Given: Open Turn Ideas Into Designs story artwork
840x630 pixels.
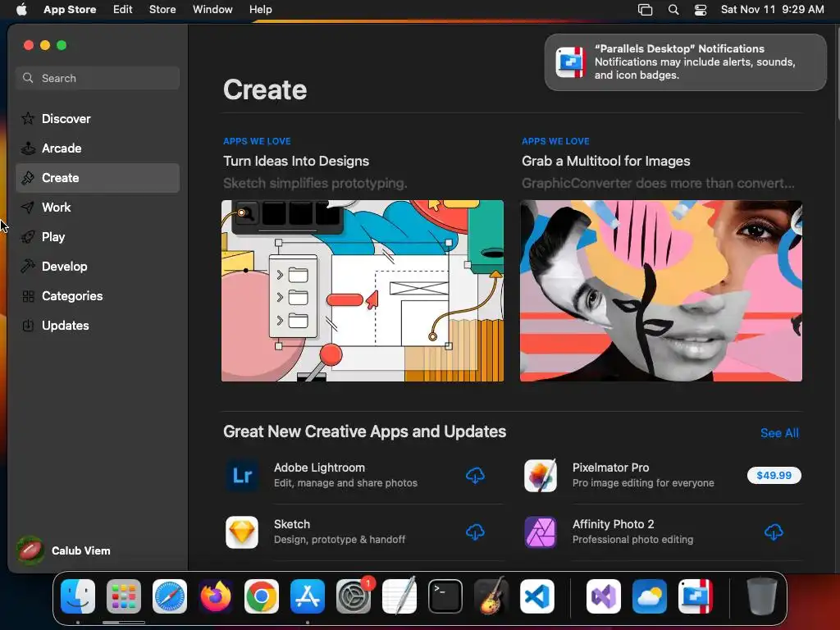Looking at the screenshot, I should pos(363,291).
